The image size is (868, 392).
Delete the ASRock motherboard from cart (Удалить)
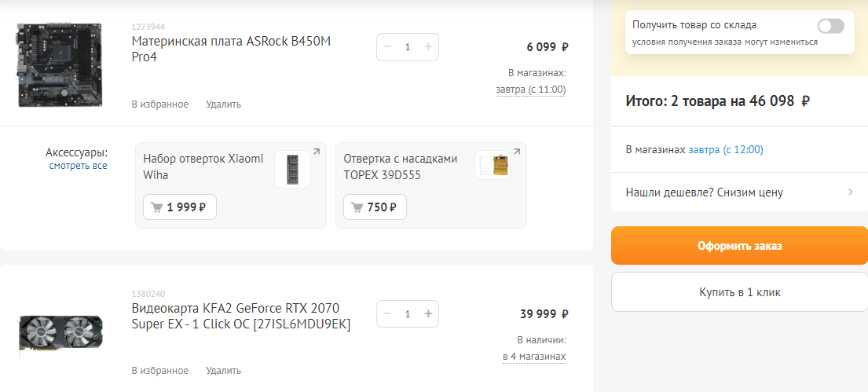coord(223,104)
